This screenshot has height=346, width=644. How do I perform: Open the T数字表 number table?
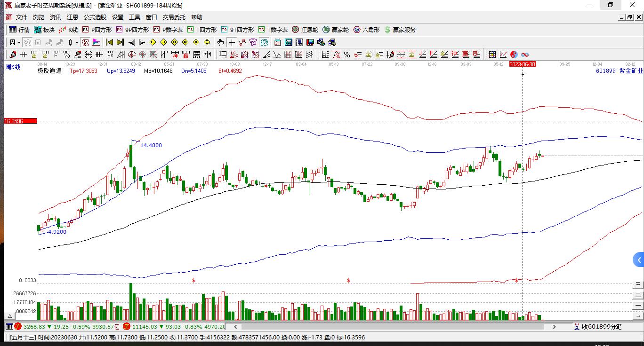(x=273, y=30)
